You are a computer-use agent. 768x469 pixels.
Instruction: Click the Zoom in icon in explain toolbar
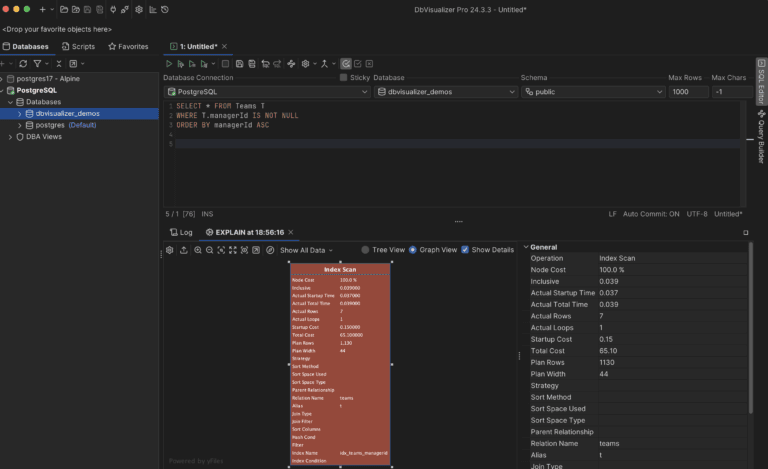click(198, 250)
